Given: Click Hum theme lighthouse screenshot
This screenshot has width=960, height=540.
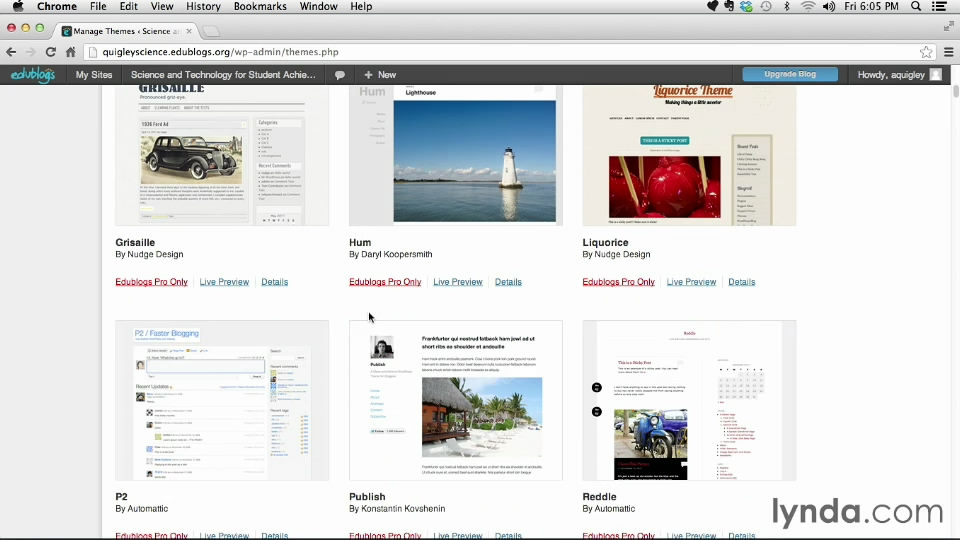Looking at the screenshot, I should [456, 156].
